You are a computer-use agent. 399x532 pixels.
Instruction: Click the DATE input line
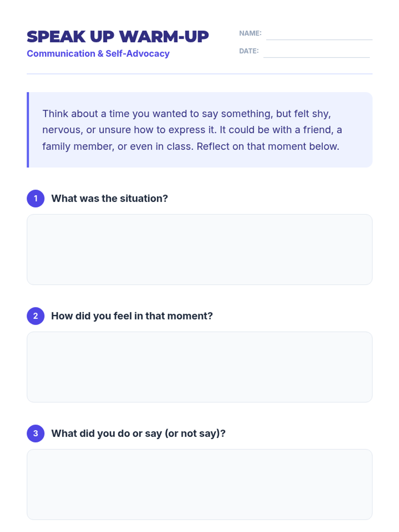(x=316, y=54)
